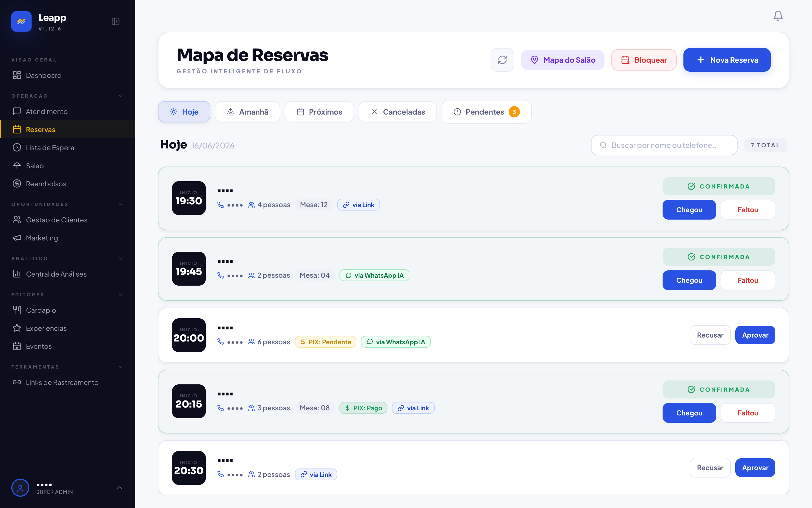812x508 pixels.
Task: Collapse the FERRAMENTAS section
Action: click(120, 367)
